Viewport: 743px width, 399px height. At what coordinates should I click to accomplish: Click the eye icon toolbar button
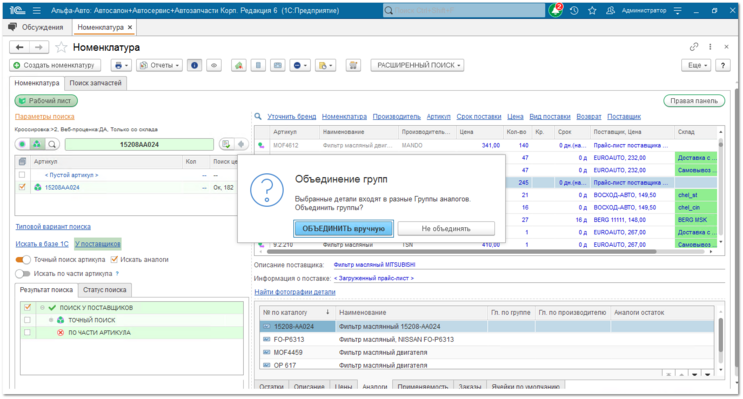click(214, 65)
